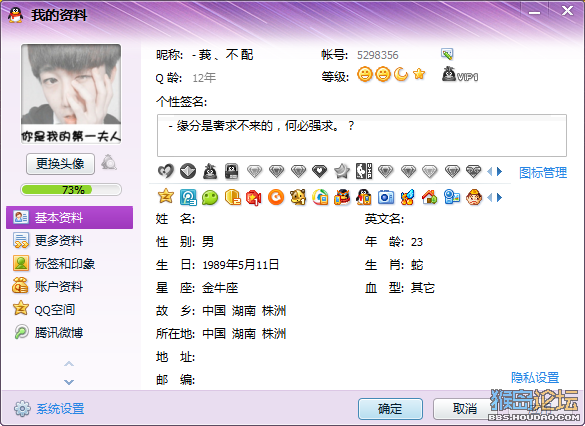Click the blue video camcorder icon
585x426 pixels.
pos(452,197)
